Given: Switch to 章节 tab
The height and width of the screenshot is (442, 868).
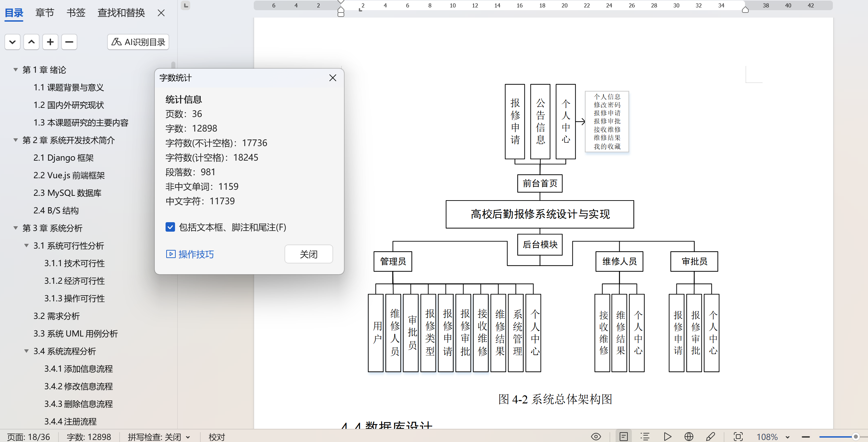Looking at the screenshot, I should (45, 13).
